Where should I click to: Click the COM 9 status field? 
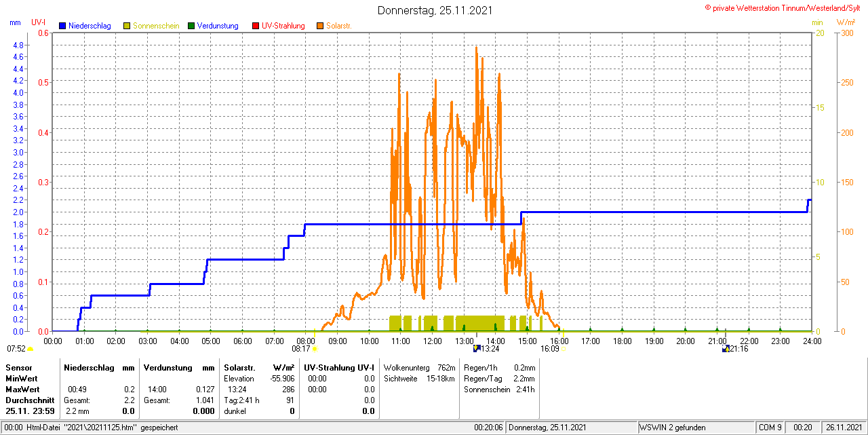[x=771, y=428]
